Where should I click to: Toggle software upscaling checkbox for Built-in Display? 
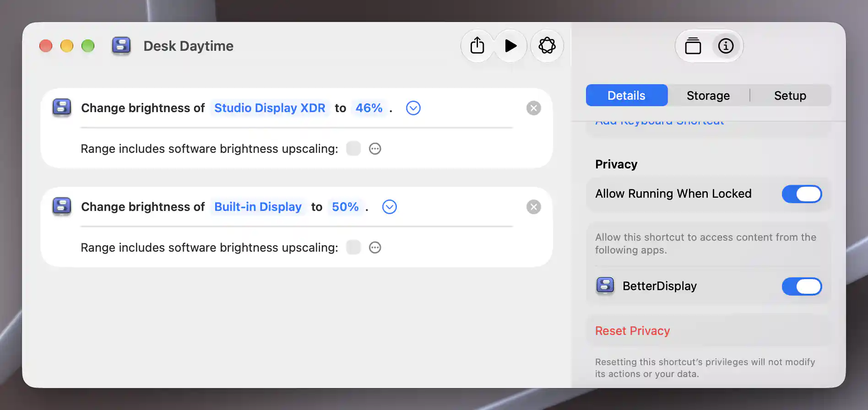[353, 247]
